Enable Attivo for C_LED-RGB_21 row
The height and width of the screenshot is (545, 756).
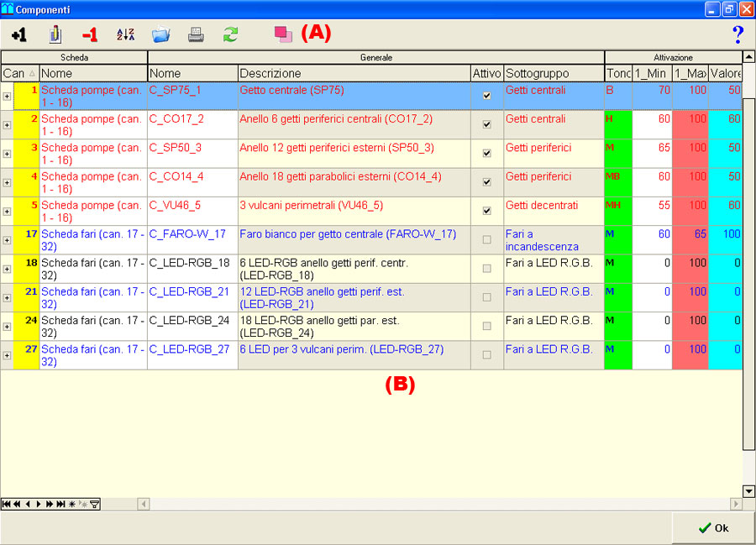[x=487, y=297]
